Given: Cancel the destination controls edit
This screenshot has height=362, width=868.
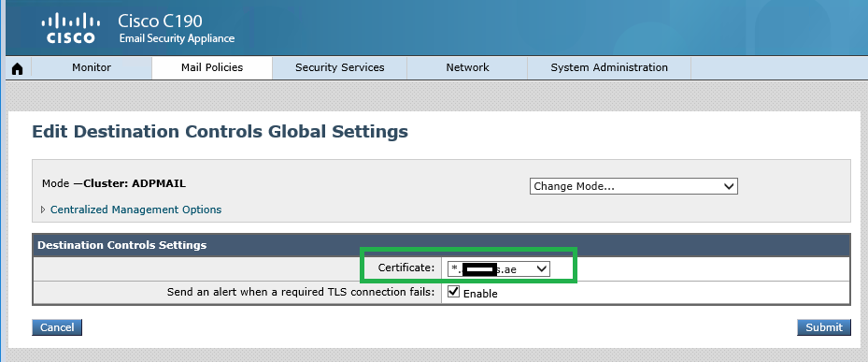Looking at the screenshot, I should click(x=57, y=327).
